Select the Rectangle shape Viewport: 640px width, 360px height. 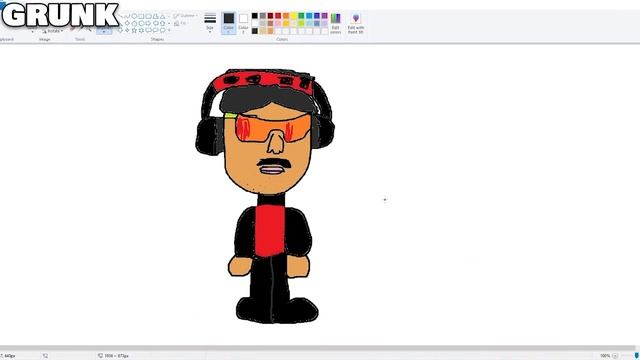(141, 16)
